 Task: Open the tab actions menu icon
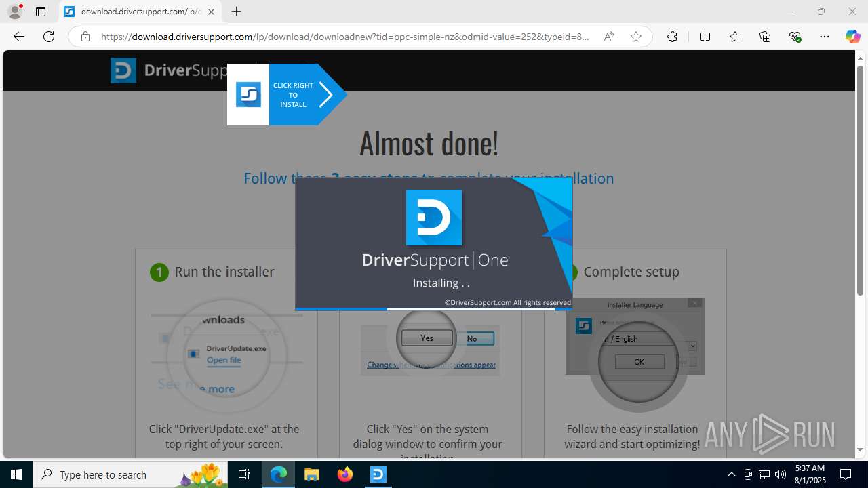click(41, 12)
